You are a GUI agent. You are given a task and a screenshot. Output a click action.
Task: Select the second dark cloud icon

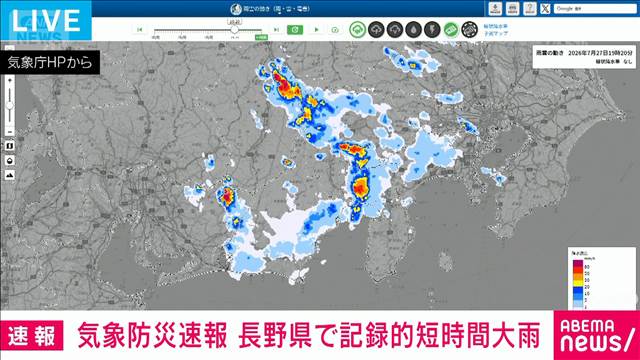click(x=395, y=30)
